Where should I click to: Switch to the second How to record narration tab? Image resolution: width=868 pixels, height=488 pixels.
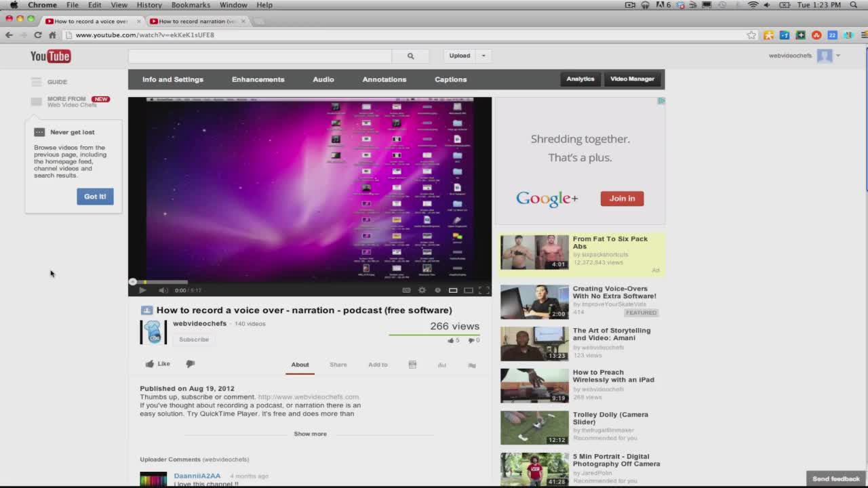tap(197, 21)
